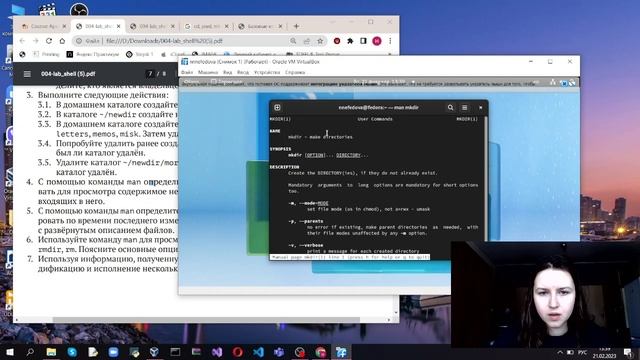Viewport: 640px width, 360px height.
Task: Open the terminal hamburger menu
Action: [464, 107]
